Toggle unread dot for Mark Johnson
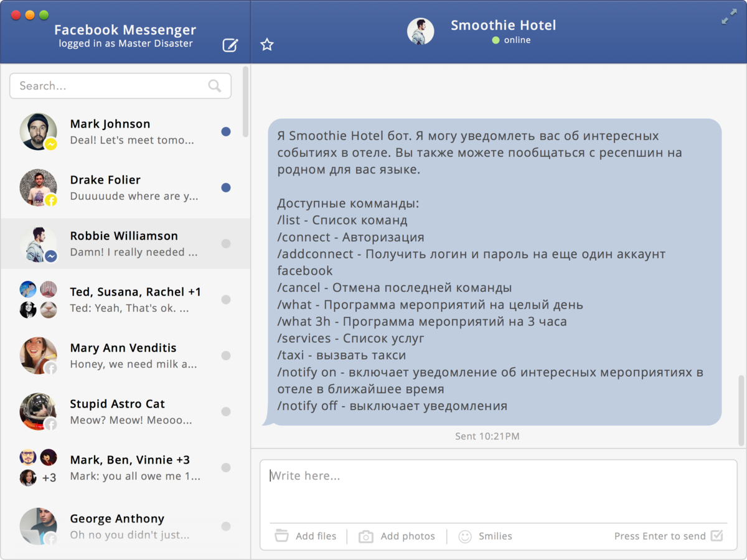 pos(226,131)
